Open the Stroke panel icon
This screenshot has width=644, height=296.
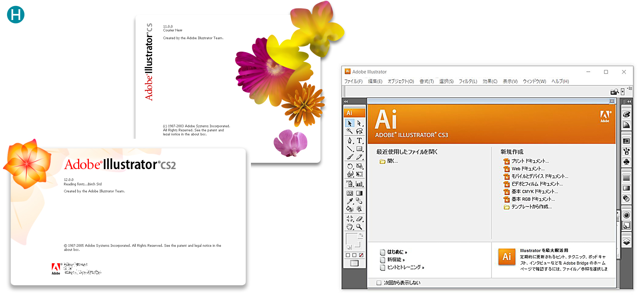point(626,178)
